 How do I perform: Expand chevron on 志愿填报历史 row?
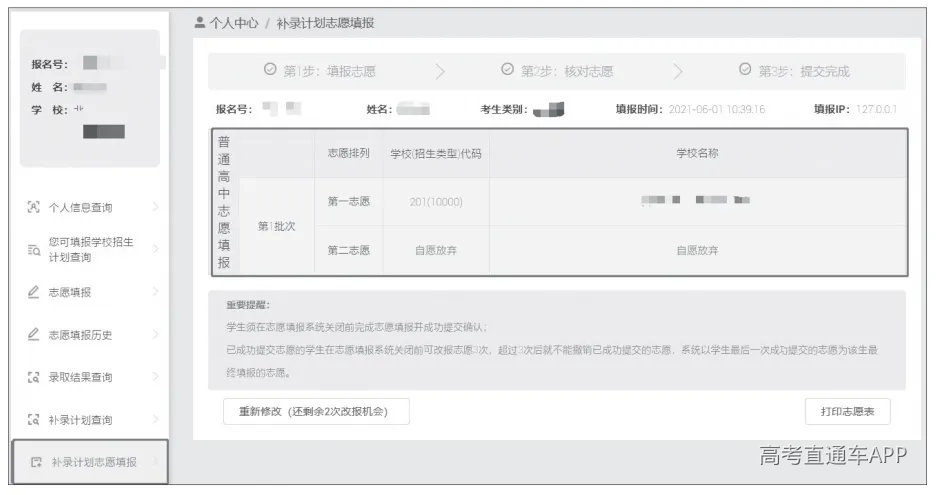click(156, 334)
